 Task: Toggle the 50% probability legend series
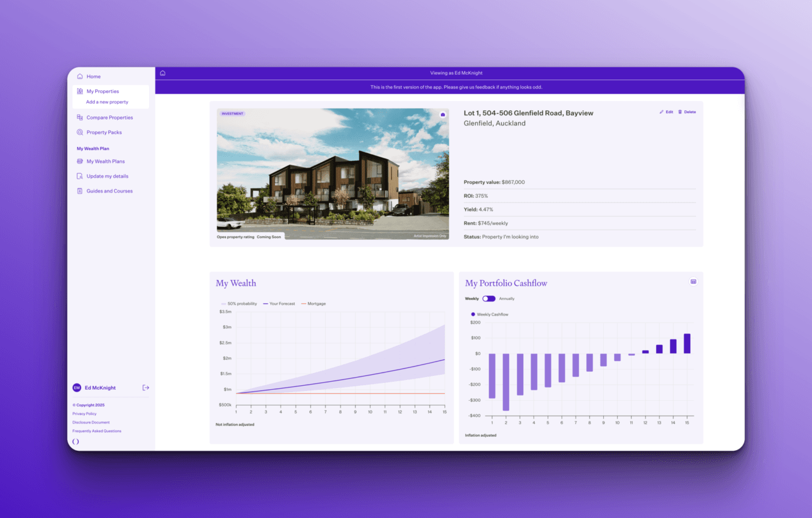tap(239, 304)
